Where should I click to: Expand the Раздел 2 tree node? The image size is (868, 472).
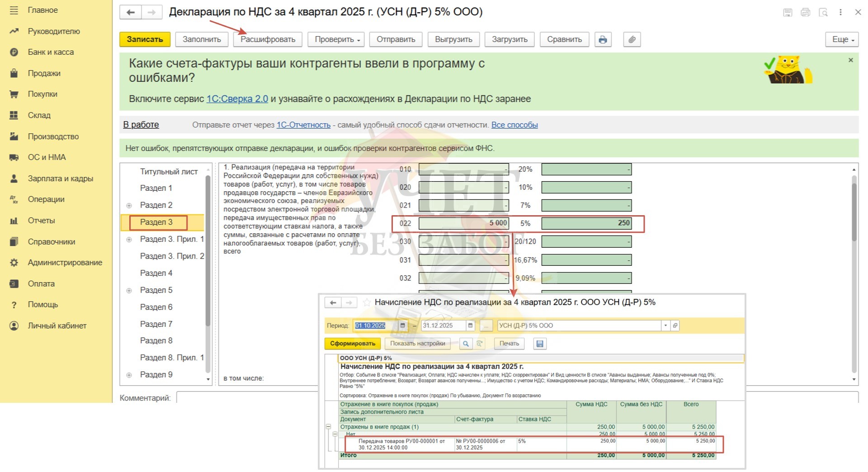coord(129,206)
